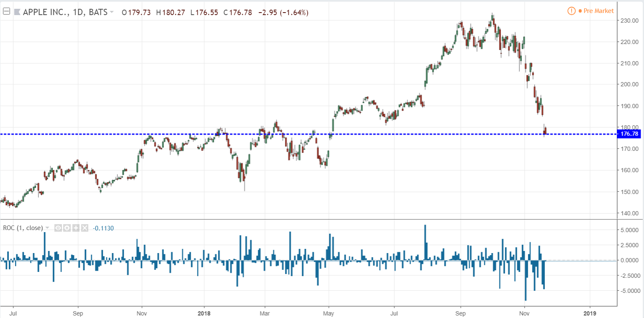Screen dimensions: 644x318
Task: Click the 5.0000 ROC scale label
Action: (631, 230)
